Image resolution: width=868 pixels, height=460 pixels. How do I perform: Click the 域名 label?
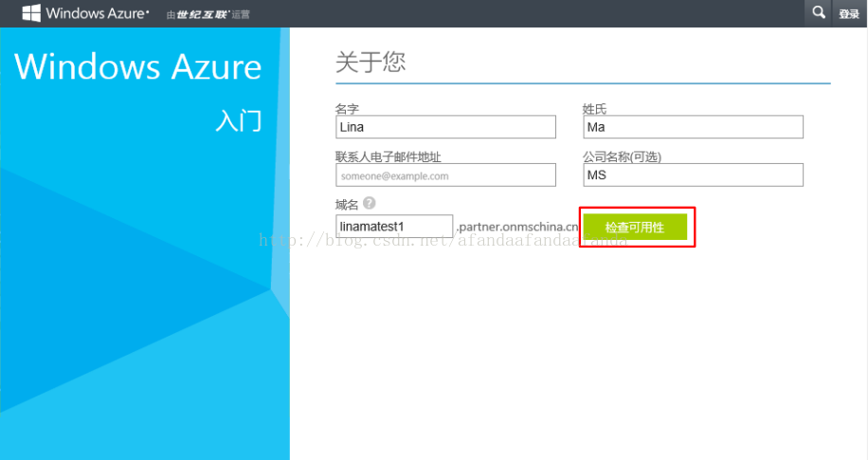tap(347, 205)
